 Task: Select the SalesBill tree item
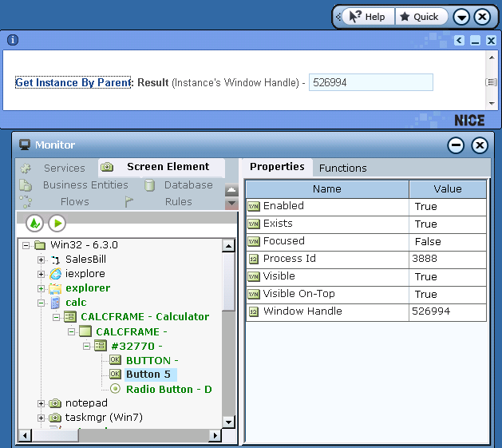click(85, 260)
